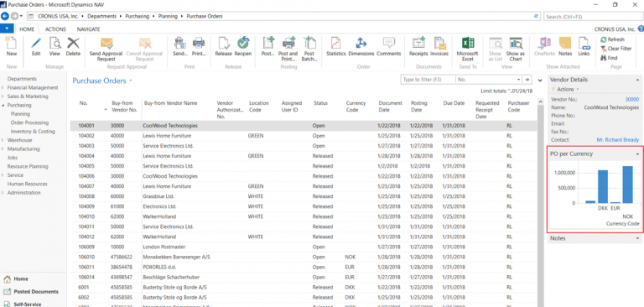Switch to the ACTIONS ribbon tab
The width and height of the screenshot is (644, 307).
[x=55, y=29]
